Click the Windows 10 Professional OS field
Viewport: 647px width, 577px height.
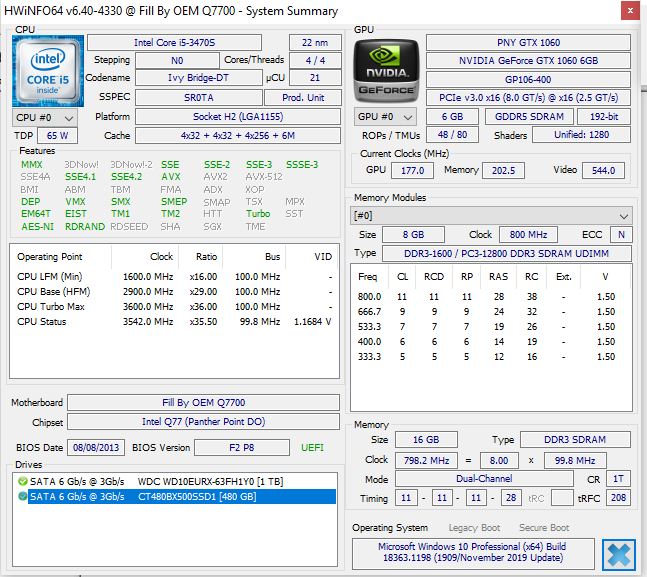(473, 552)
